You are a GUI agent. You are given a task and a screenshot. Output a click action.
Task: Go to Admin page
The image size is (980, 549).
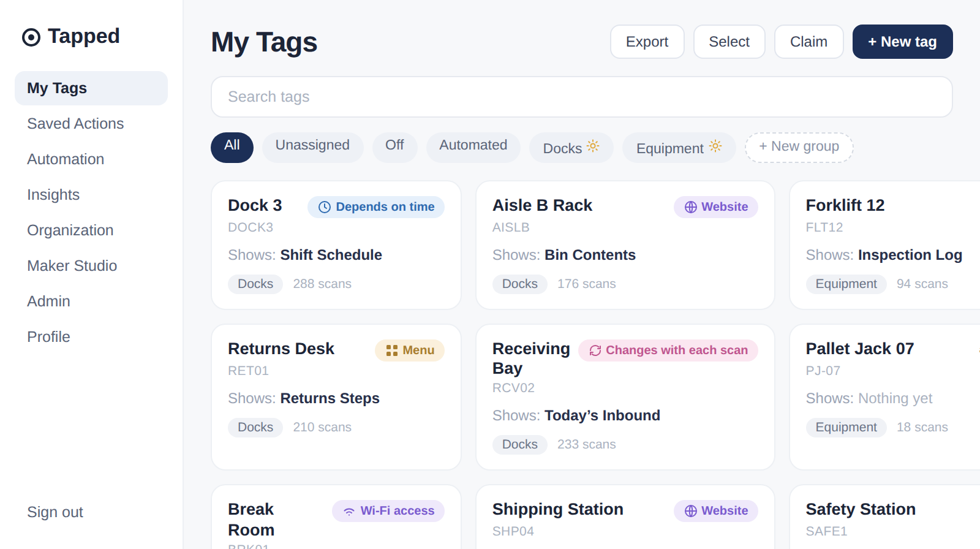[x=91, y=301]
